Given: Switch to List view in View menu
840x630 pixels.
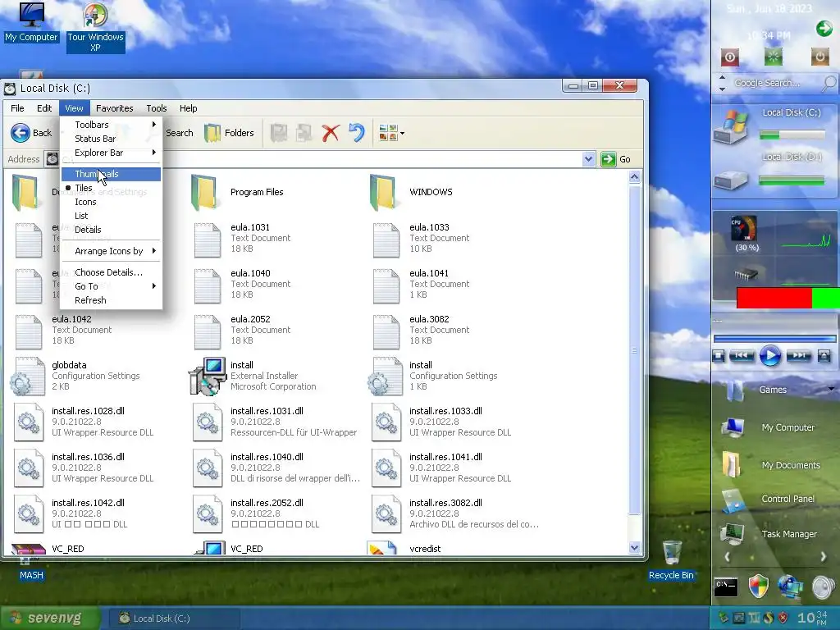Looking at the screenshot, I should pos(111,216).
